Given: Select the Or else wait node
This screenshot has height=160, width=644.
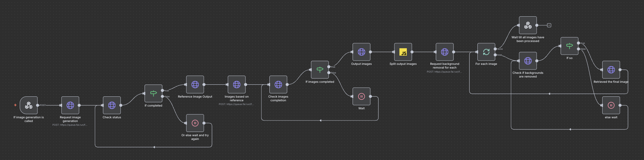Looking at the screenshot, I should [x=195, y=123].
